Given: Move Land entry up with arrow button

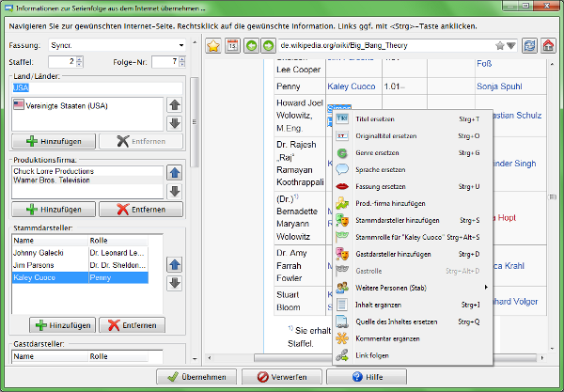Looking at the screenshot, I should pos(174,102).
